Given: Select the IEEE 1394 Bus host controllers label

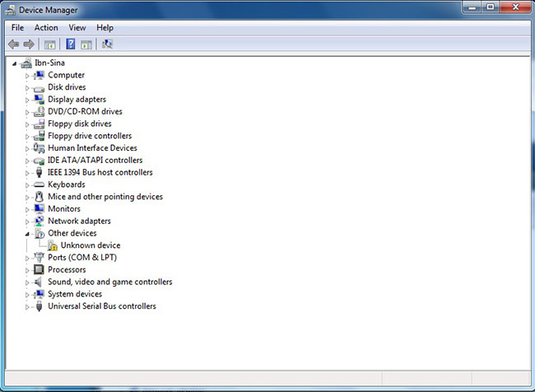Looking at the screenshot, I should coord(100,172).
